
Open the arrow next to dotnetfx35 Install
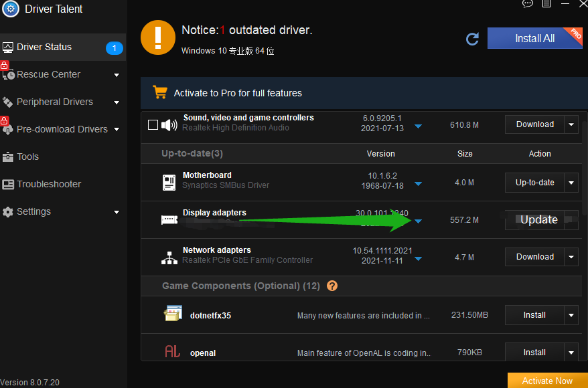pyautogui.click(x=571, y=315)
